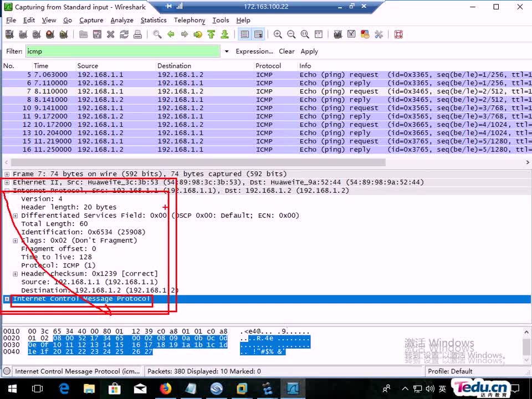Click expert info LED in status bar
The height and width of the screenshot is (399, 532).
pyautogui.click(x=7, y=371)
